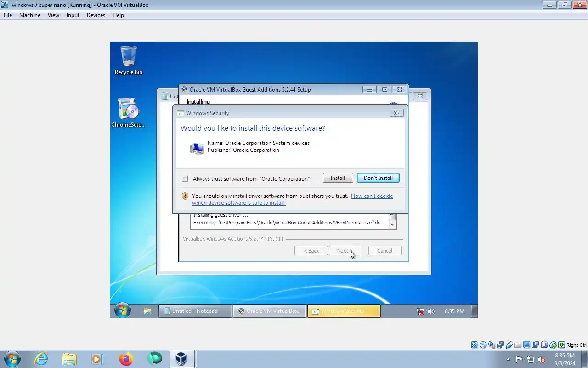Viewport: 588px width, 368px height.
Task: Click the hard disk activity status icon
Action: pos(475,345)
